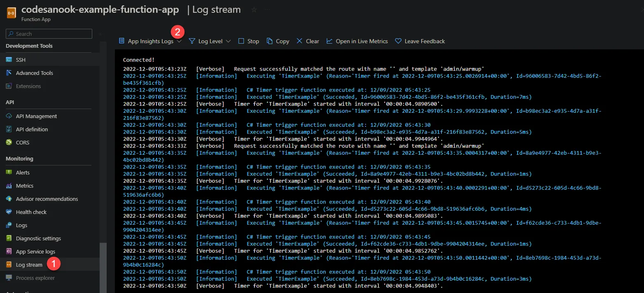644x293 pixels.
Task: Open the App Insights Logs dropdown
Action: click(150, 41)
